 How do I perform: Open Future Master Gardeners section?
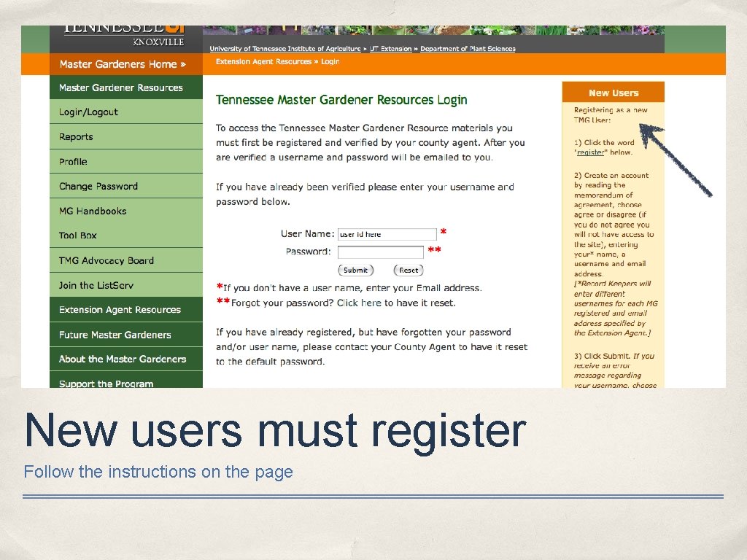126,335
